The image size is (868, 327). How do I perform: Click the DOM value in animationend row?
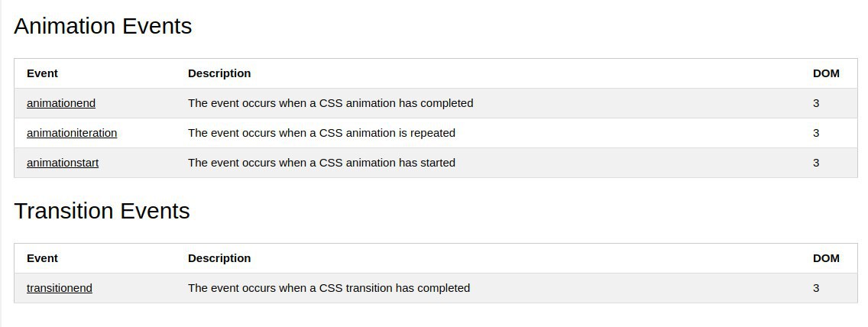816,103
